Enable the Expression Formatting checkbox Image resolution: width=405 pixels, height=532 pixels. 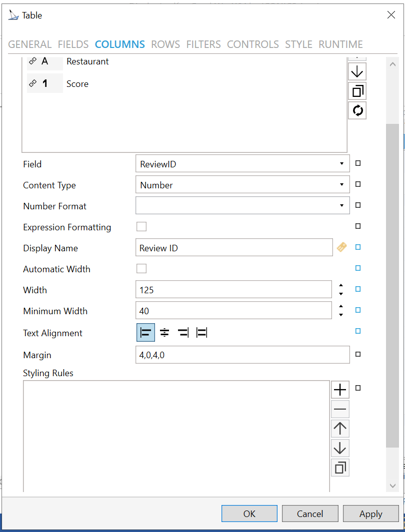(141, 227)
